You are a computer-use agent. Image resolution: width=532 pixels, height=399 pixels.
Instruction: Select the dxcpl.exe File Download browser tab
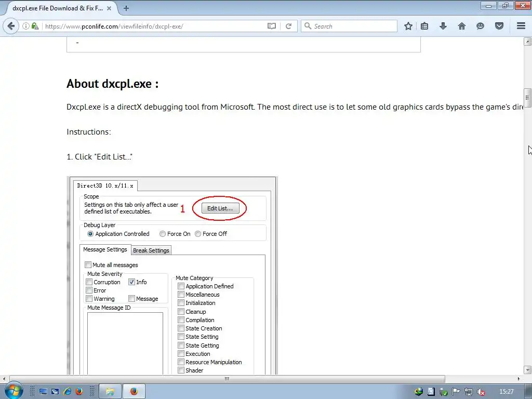point(61,8)
